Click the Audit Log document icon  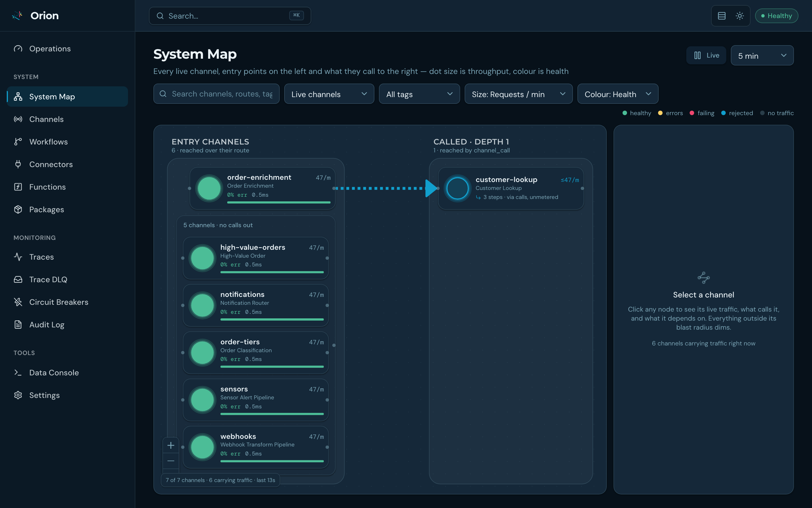point(18,325)
